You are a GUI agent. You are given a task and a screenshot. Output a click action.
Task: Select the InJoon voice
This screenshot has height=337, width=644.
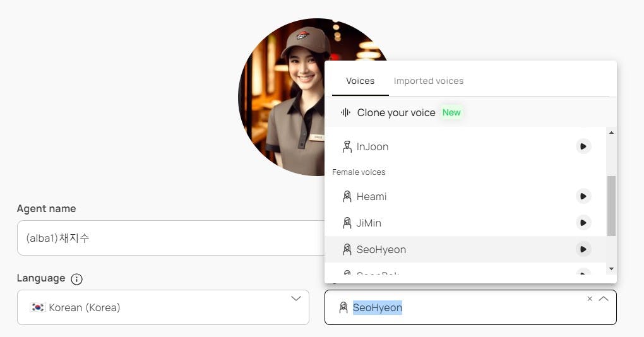(465, 146)
